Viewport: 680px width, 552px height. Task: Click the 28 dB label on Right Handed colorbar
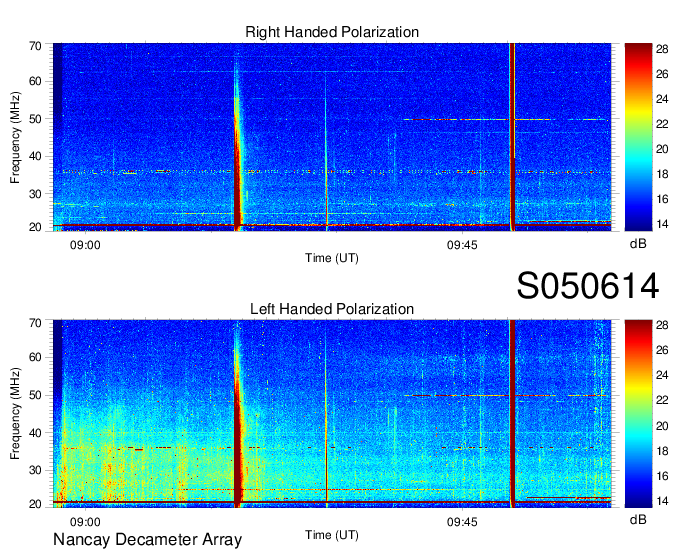click(x=662, y=49)
